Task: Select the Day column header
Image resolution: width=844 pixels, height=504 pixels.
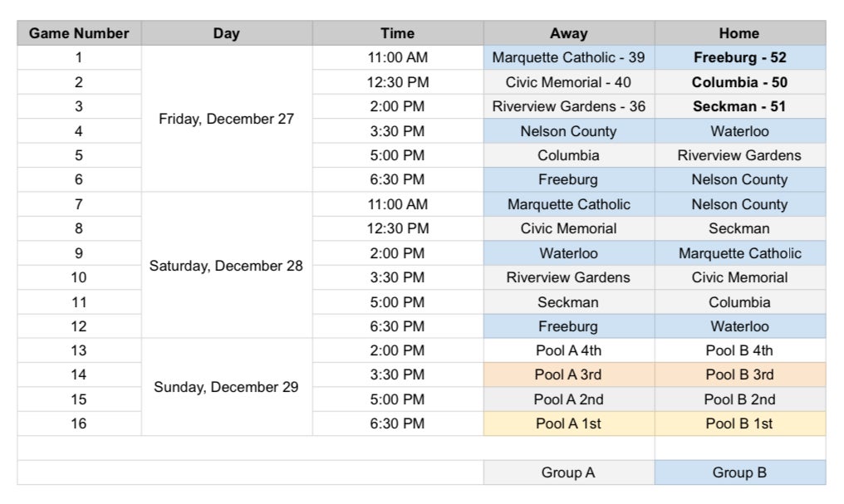Action: tap(226, 33)
